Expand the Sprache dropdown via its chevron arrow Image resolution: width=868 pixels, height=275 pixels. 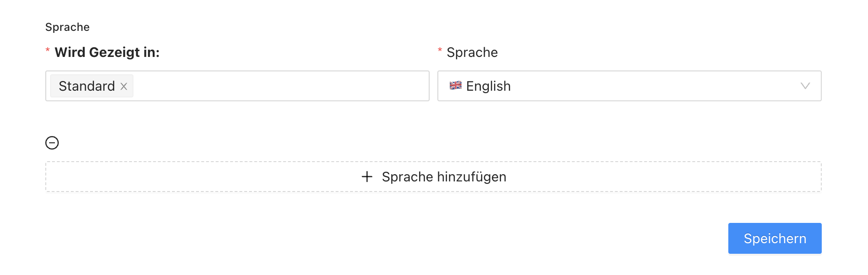coord(805,86)
